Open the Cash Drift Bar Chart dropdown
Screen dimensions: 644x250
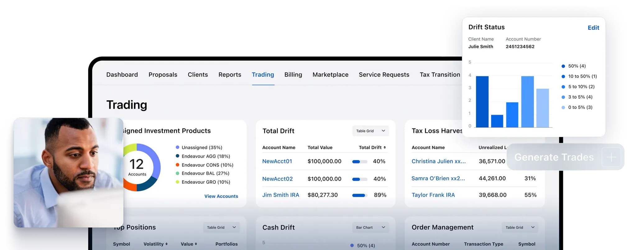point(370,227)
